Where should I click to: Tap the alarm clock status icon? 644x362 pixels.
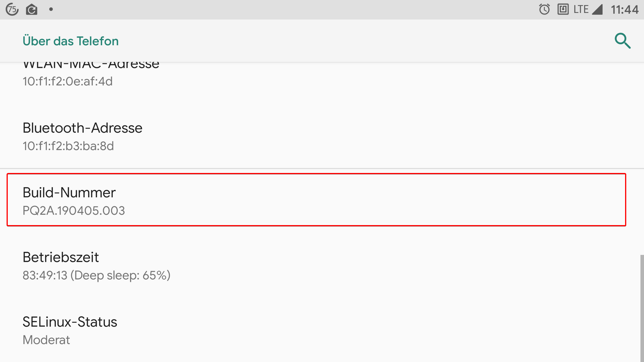point(544,9)
